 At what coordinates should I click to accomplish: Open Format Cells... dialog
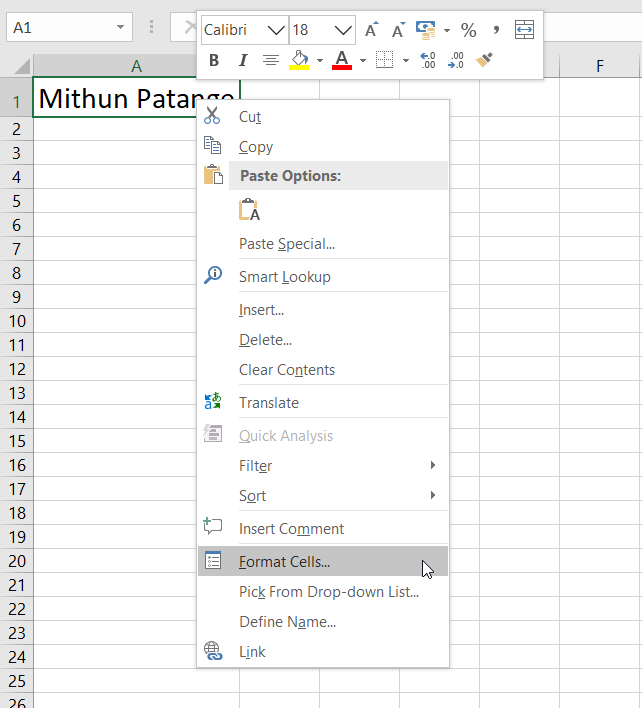pyautogui.click(x=323, y=561)
